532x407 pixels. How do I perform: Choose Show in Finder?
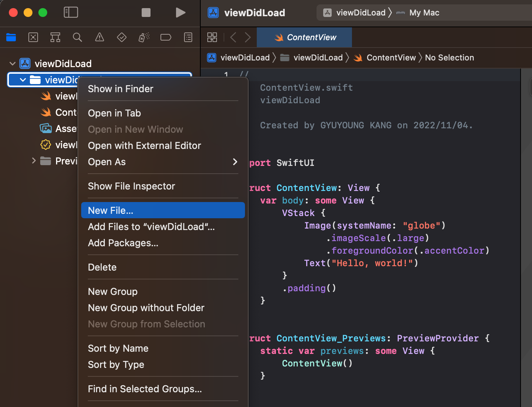click(163, 89)
